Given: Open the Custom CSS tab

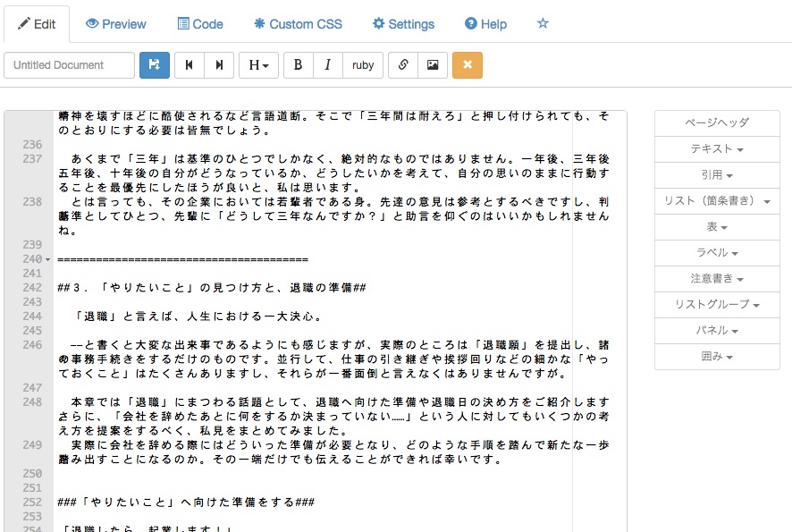Looking at the screenshot, I should click(298, 24).
